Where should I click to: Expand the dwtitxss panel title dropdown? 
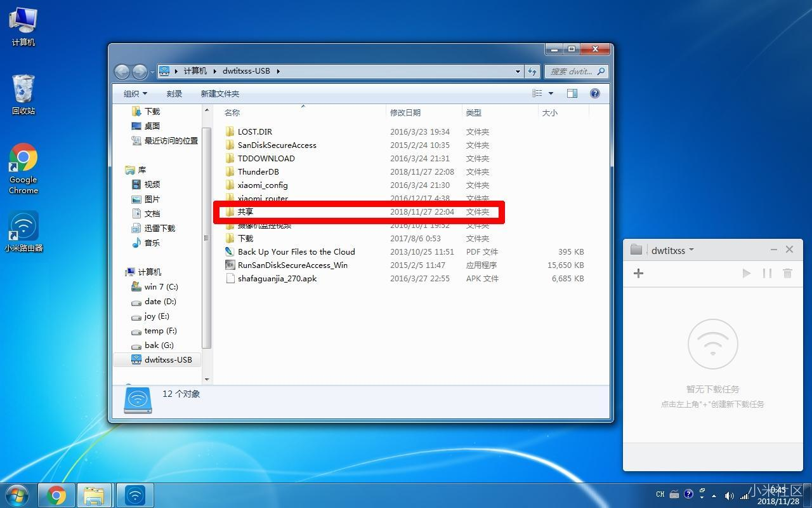coord(691,250)
